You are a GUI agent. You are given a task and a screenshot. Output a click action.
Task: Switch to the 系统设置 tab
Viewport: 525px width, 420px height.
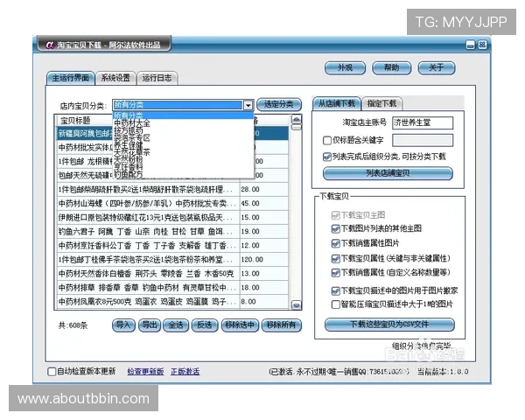pyautogui.click(x=115, y=78)
